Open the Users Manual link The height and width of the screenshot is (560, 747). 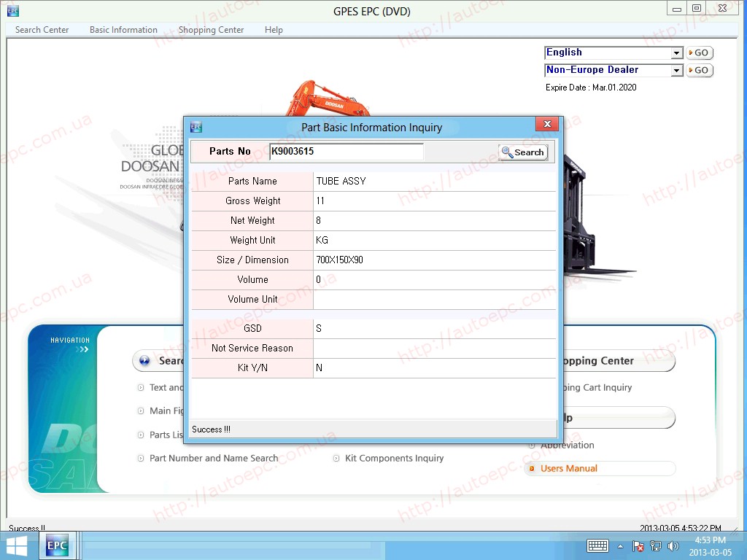569,469
